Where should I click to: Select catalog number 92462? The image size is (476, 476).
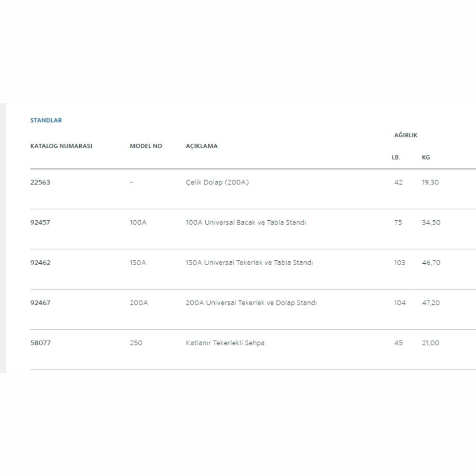coord(40,263)
